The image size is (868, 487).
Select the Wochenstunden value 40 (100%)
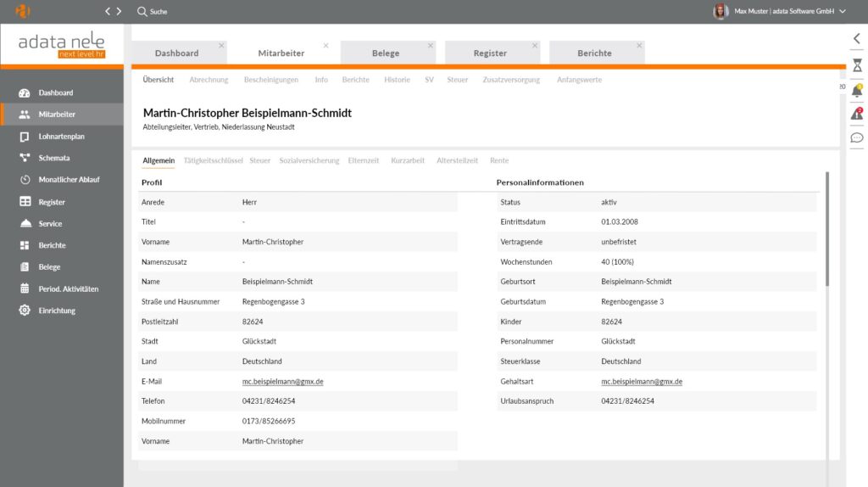point(617,261)
